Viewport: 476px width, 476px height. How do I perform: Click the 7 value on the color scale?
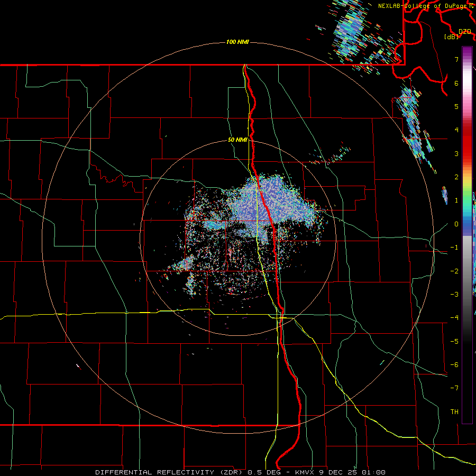pyautogui.click(x=456, y=59)
